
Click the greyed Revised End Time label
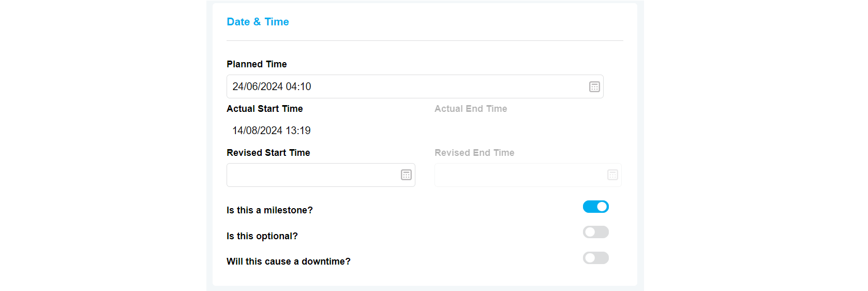(x=474, y=153)
